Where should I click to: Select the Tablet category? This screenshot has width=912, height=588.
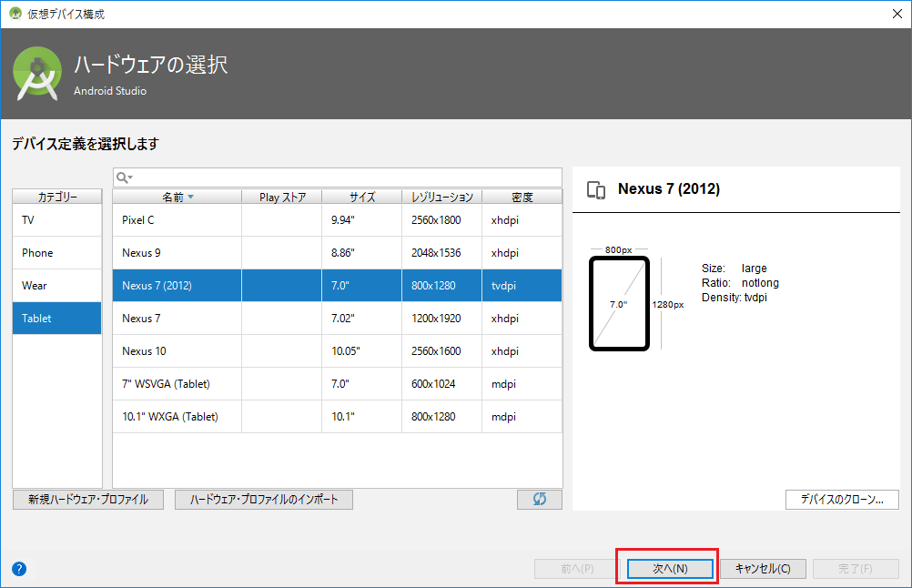(x=57, y=319)
